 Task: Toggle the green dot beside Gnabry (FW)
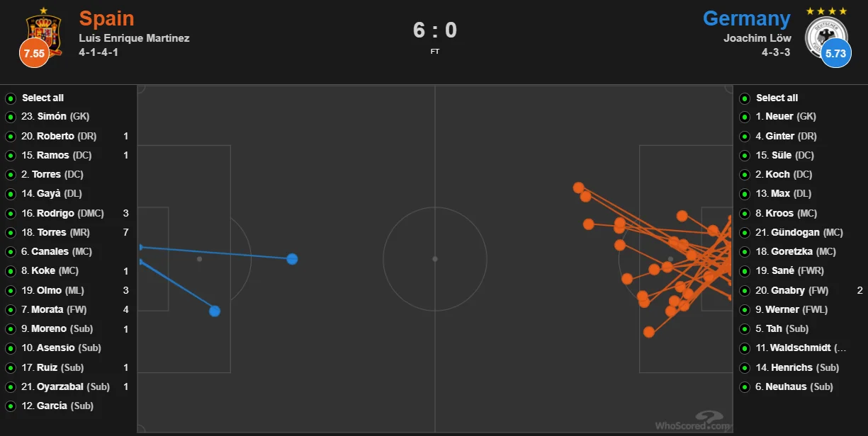(x=745, y=291)
